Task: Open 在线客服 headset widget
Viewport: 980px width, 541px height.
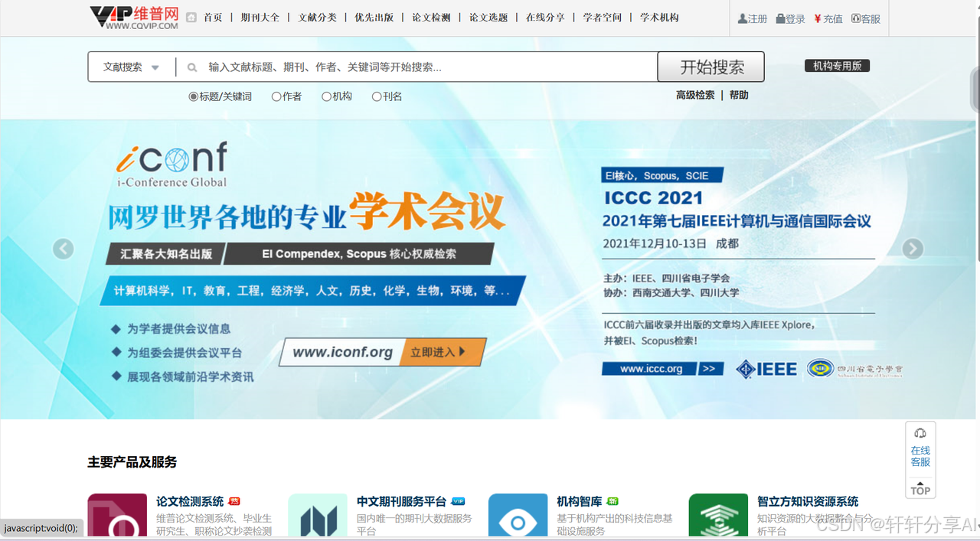Action: tap(920, 448)
